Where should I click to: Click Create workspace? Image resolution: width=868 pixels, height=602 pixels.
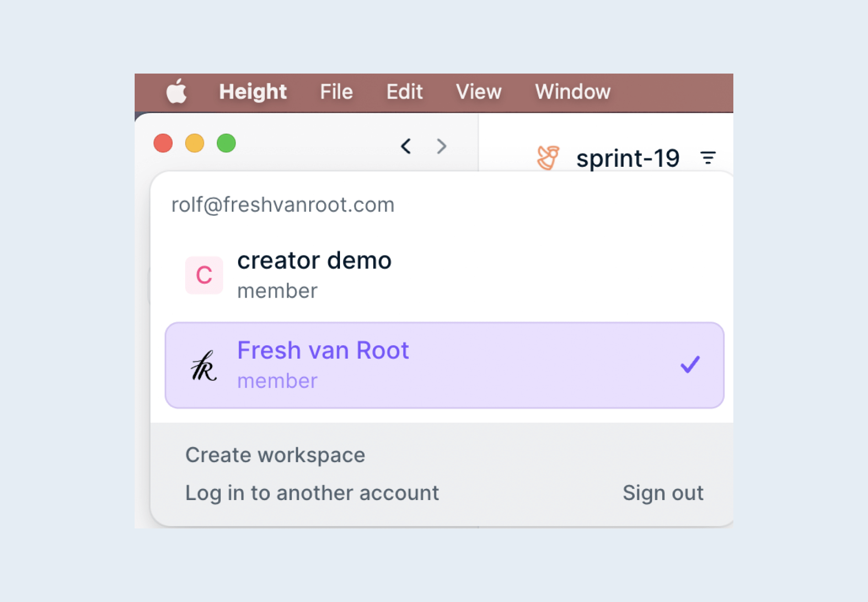pos(275,455)
